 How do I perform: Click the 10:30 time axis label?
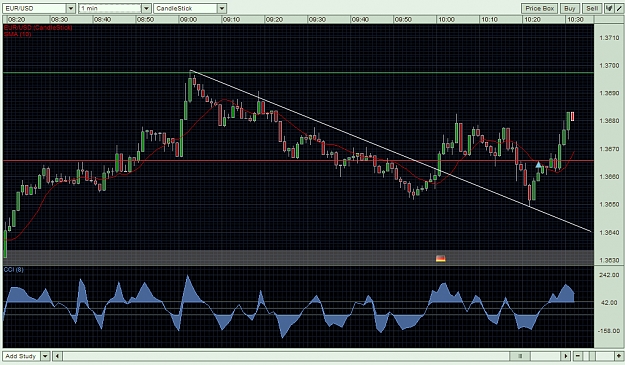575,19
